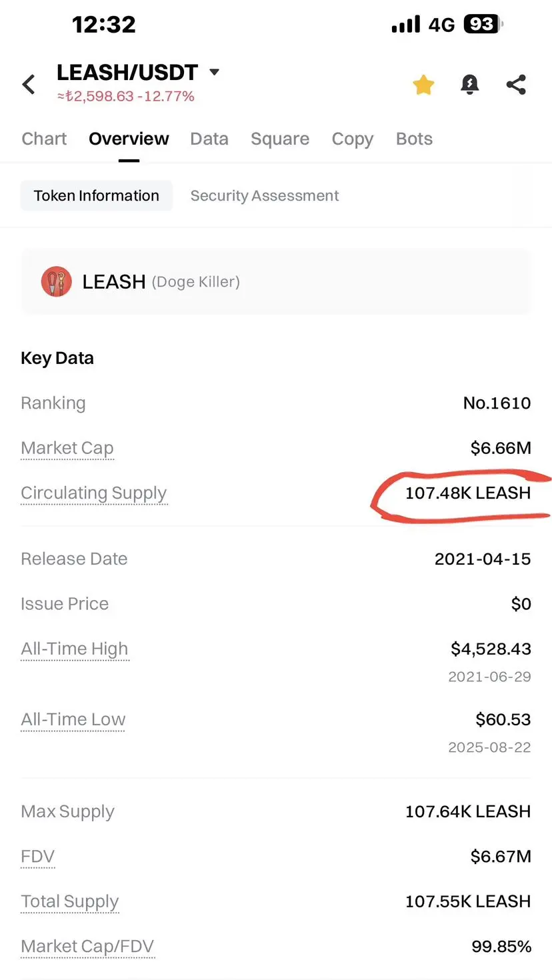Toggle the yellow favorite star
The width and height of the screenshot is (552, 980).
[x=423, y=85]
